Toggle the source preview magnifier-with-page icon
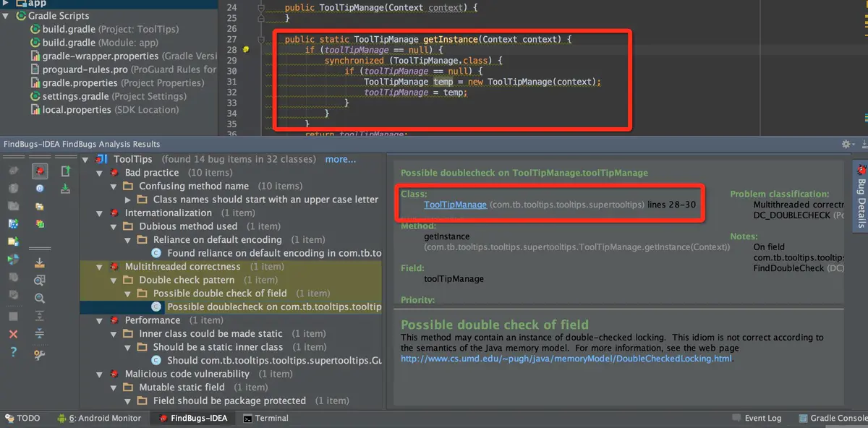Image resolution: width=868 pixels, height=428 pixels. [x=39, y=280]
